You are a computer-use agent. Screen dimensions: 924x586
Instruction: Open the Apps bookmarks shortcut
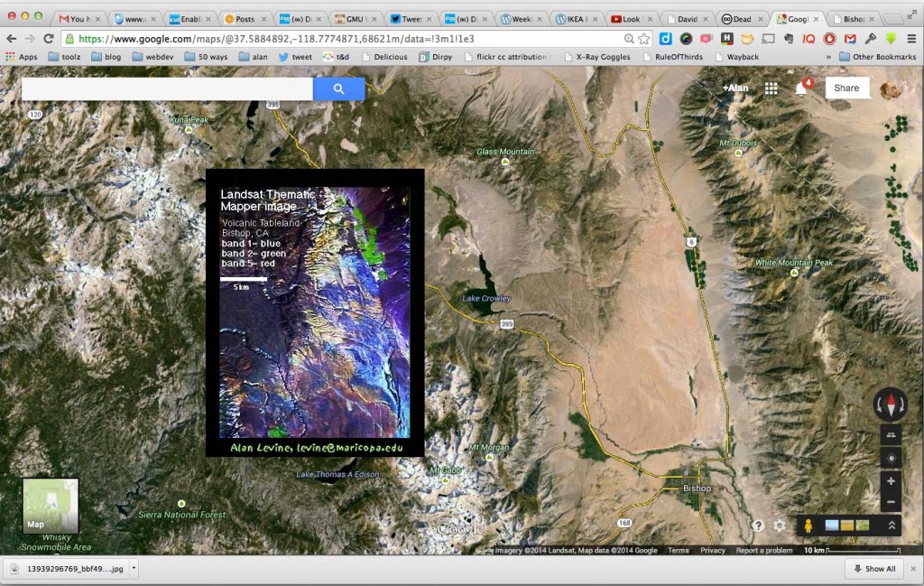[22, 57]
